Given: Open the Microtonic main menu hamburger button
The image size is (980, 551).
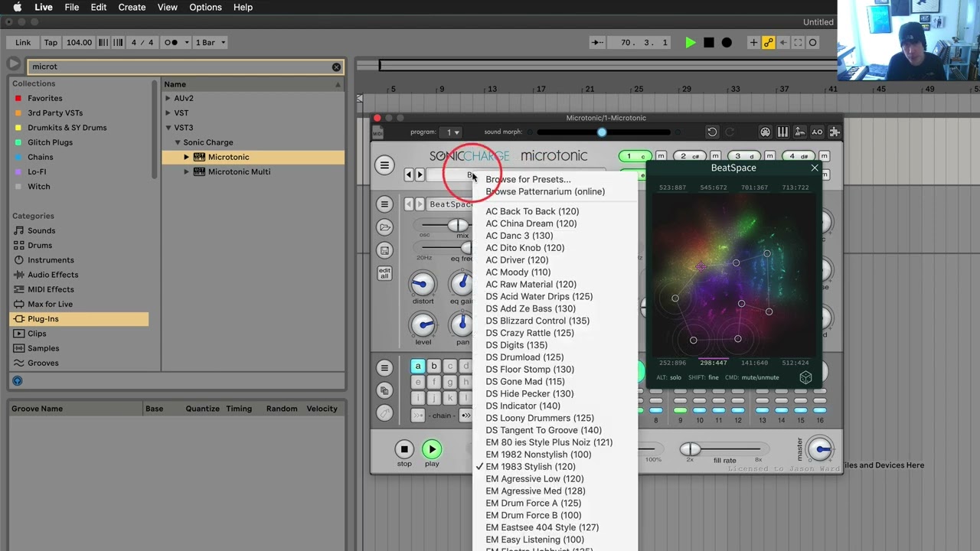Looking at the screenshot, I should [x=384, y=165].
